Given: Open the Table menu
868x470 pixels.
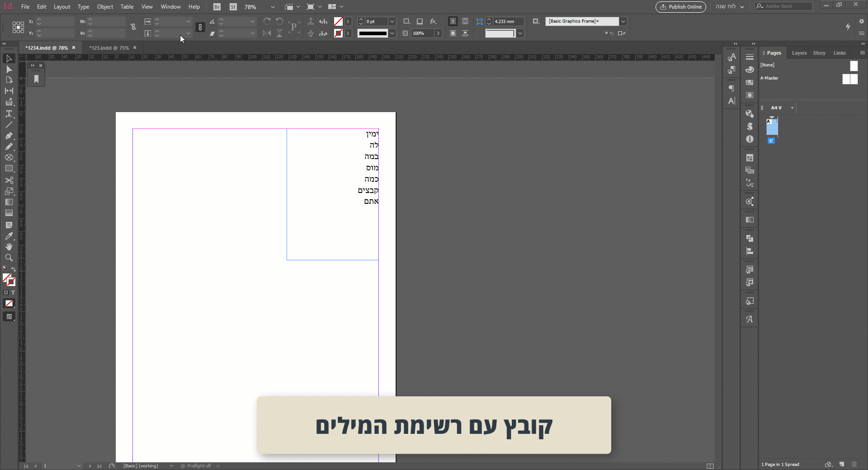Looking at the screenshot, I should (127, 7).
